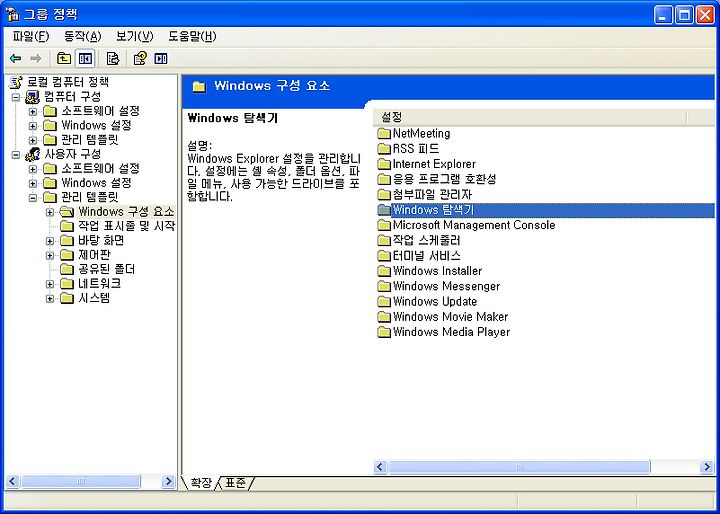Click the 컴퓨터 구성 computer icon

point(33,96)
